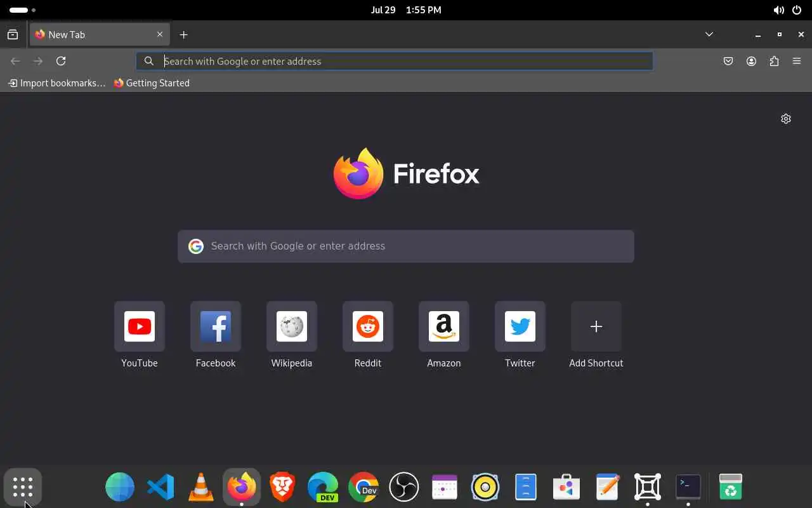The image size is (812, 508).
Task: Open the yellow speaker music app
Action: (x=485, y=487)
